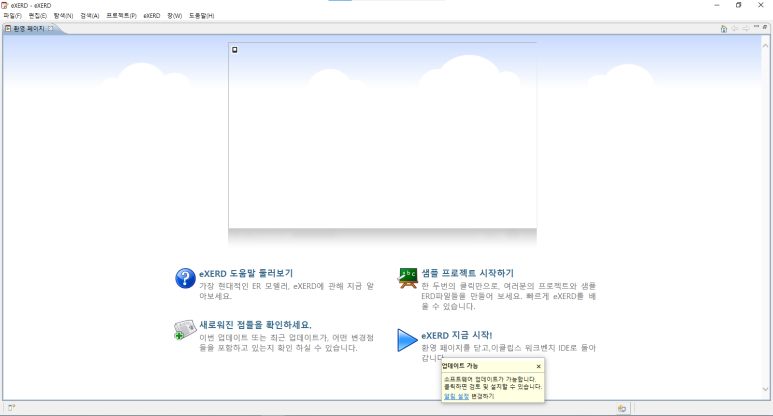
Task: Click the scroll up arrow of welcome page
Action: pos(766,46)
